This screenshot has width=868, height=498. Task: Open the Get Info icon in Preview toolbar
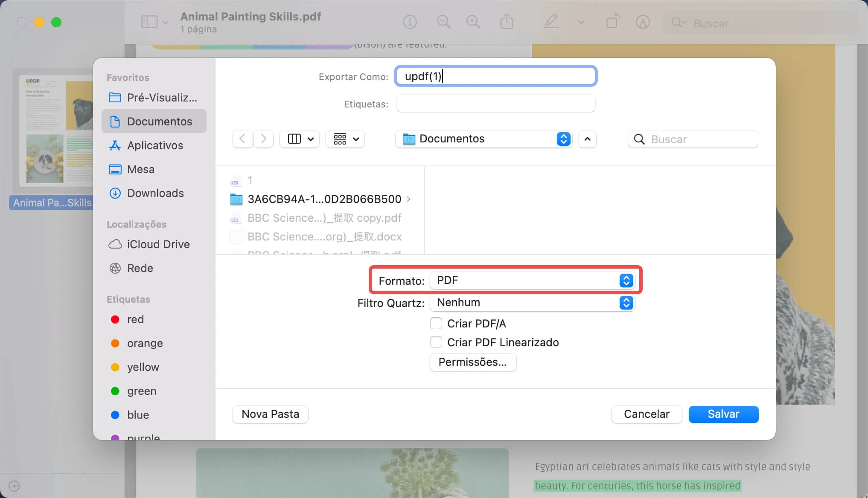coord(410,22)
